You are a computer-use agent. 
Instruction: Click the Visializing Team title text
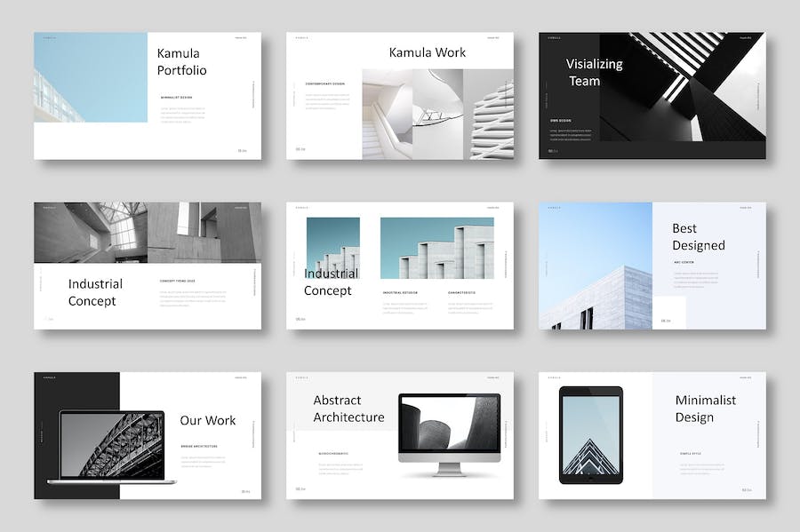[594, 72]
